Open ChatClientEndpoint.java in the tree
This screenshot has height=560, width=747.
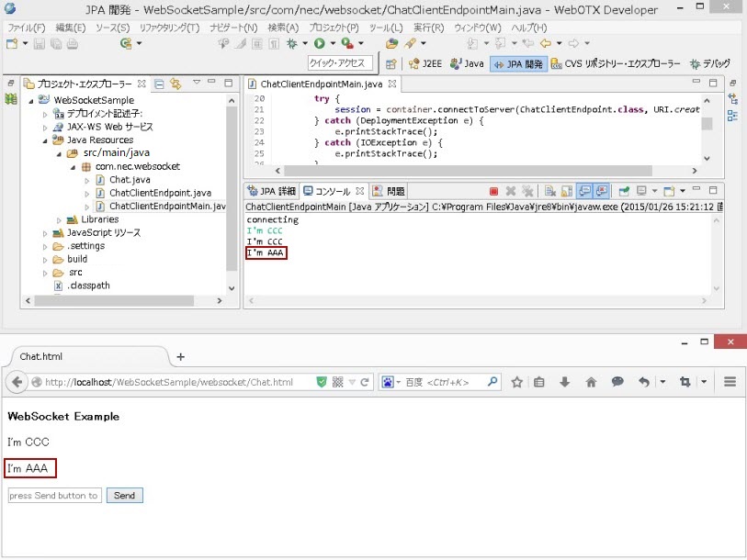[159, 193]
